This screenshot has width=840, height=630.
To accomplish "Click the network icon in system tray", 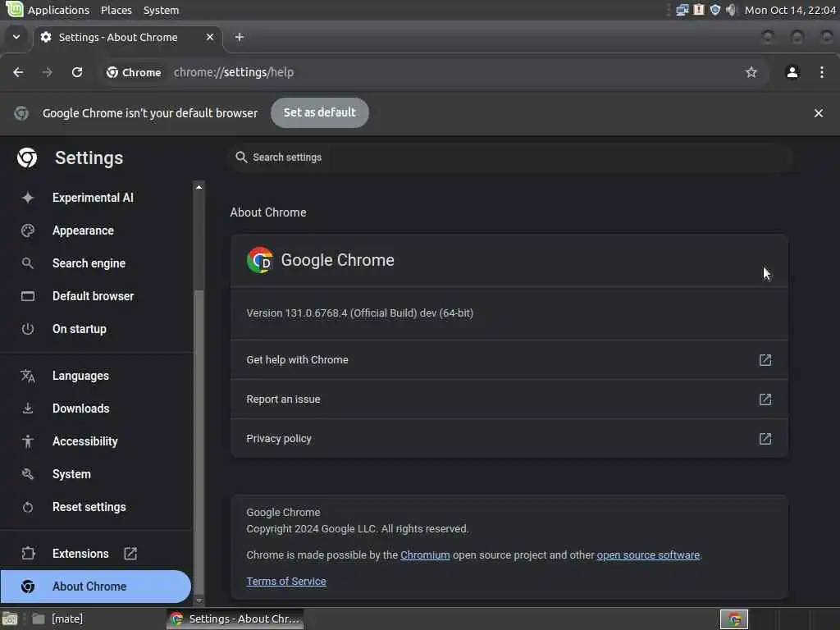I will [682, 10].
